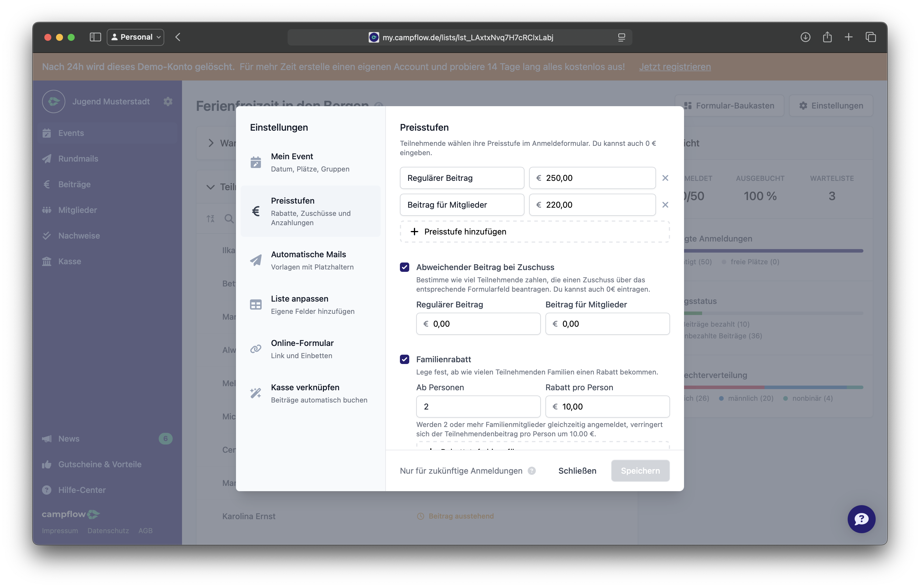Image resolution: width=920 pixels, height=588 pixels.
Task: Select the Kasse verknüpfen settings section
Action: [310, 393]
